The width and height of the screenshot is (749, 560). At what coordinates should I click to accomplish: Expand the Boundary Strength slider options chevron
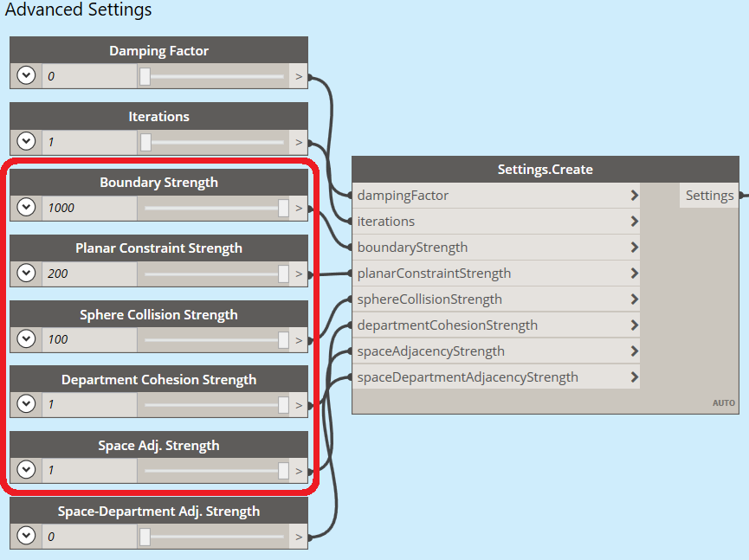[26, 207]
